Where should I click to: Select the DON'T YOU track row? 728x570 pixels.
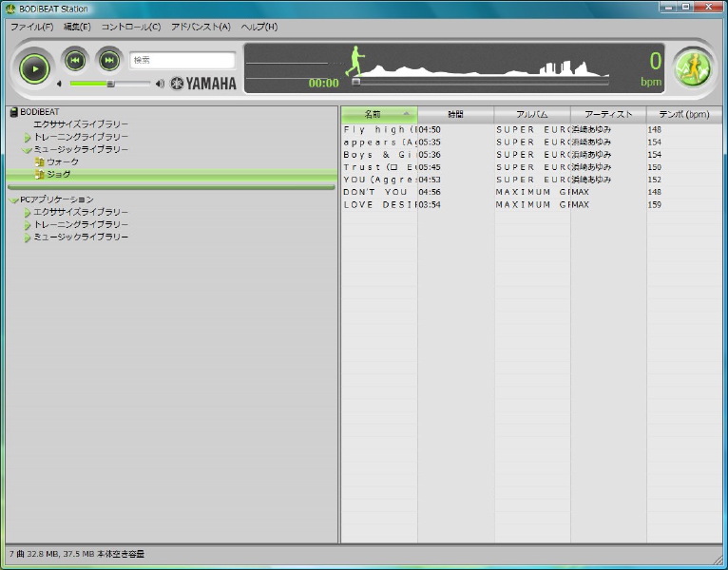pyautogui.click(x=379, y=192)
